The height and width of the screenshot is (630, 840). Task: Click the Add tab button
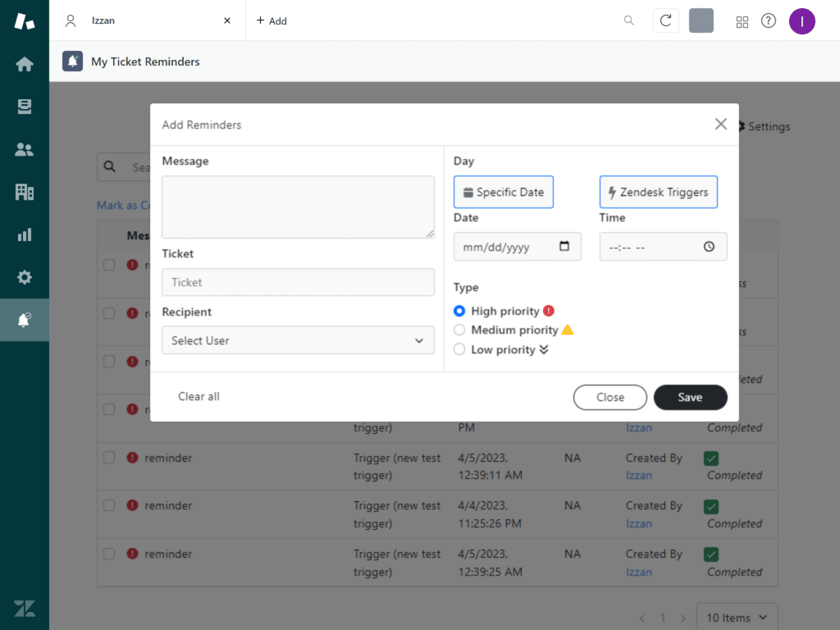272,21
